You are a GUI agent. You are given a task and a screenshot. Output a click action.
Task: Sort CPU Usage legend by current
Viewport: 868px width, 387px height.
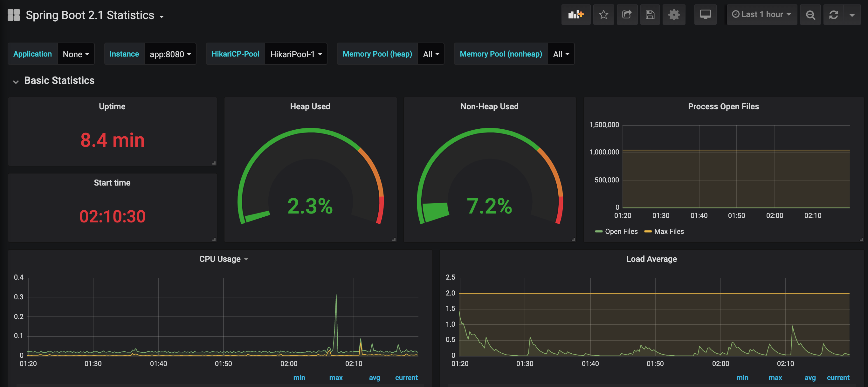point(406,377)
